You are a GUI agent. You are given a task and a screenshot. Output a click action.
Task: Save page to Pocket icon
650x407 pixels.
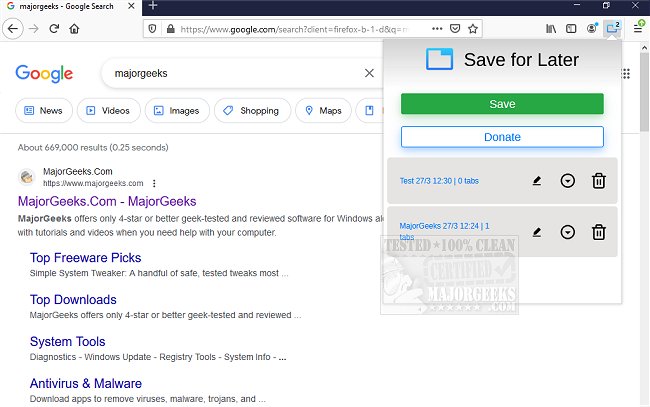[x=455, y=29]
